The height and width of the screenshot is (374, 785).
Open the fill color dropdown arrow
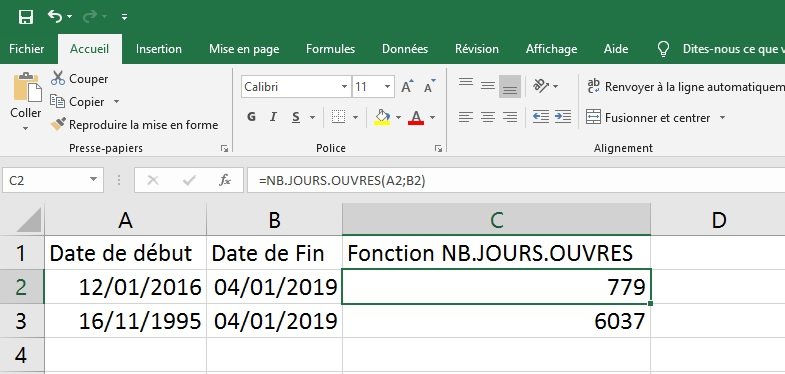click(x=399, y=118)
